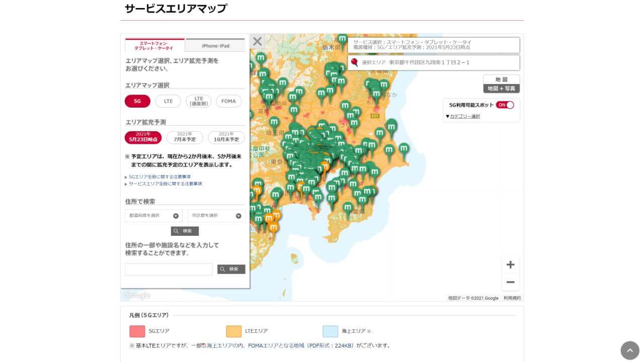Open 5Gエリア全般に関する注意事項
Image resolution: width=644 pixels, height=362 pixels.
(161, 176)
